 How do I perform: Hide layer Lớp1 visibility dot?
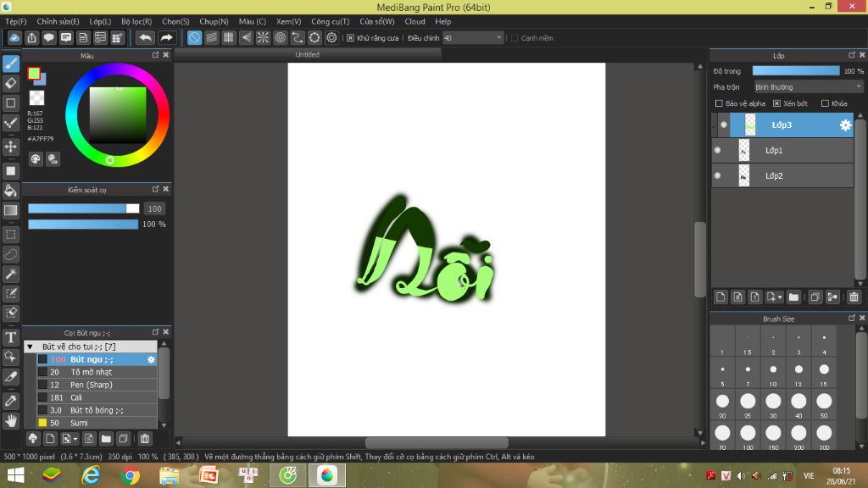coord(718,150)
